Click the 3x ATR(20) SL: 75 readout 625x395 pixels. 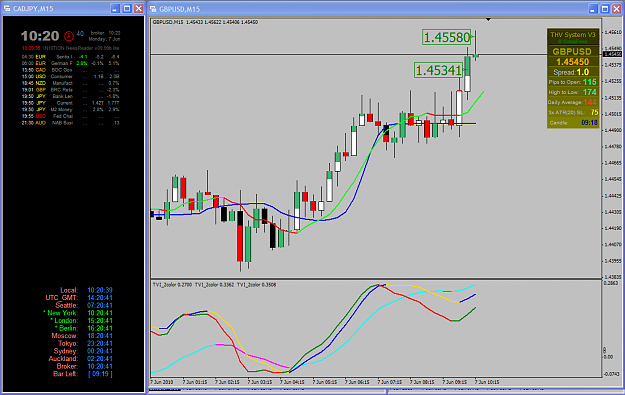573,113
